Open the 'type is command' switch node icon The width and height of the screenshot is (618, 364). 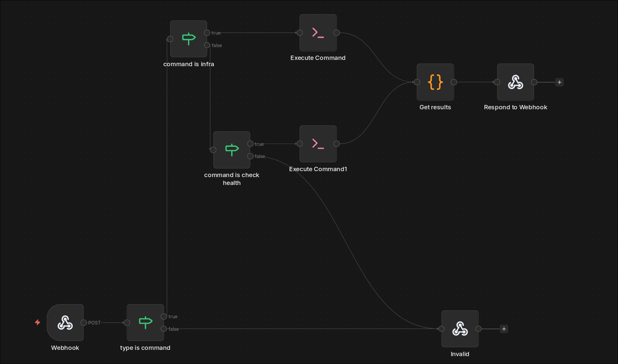coord(145,323)
